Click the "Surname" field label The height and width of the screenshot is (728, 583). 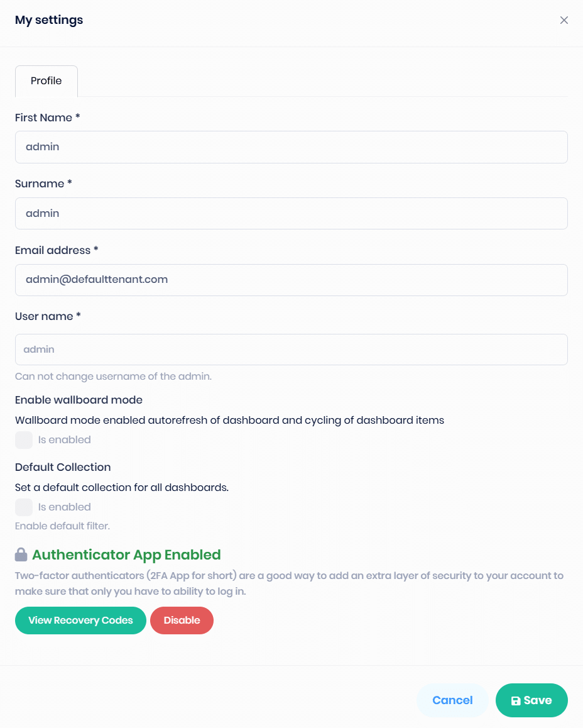coord(40,184)
